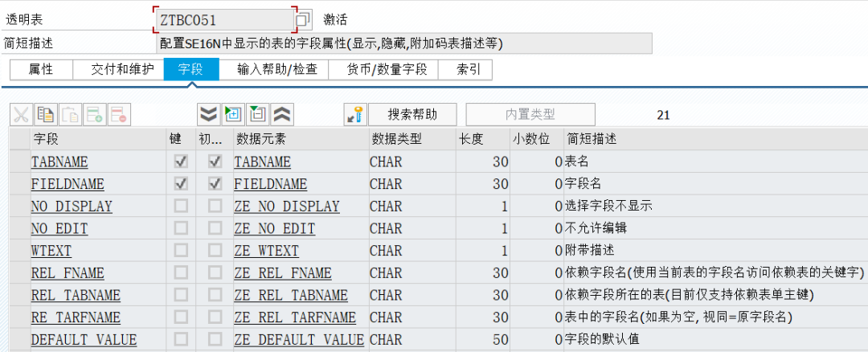Screen dimensions: 868x352
Task: Click the insert row icon with green plus
Action: point(94,115)
